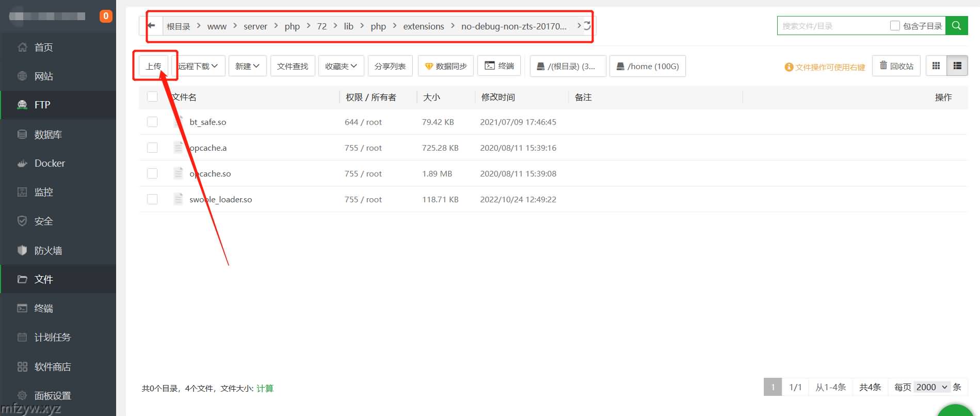Check the 包含子目录 checkbox
980x416 pixels.
[x=895, y=26]
